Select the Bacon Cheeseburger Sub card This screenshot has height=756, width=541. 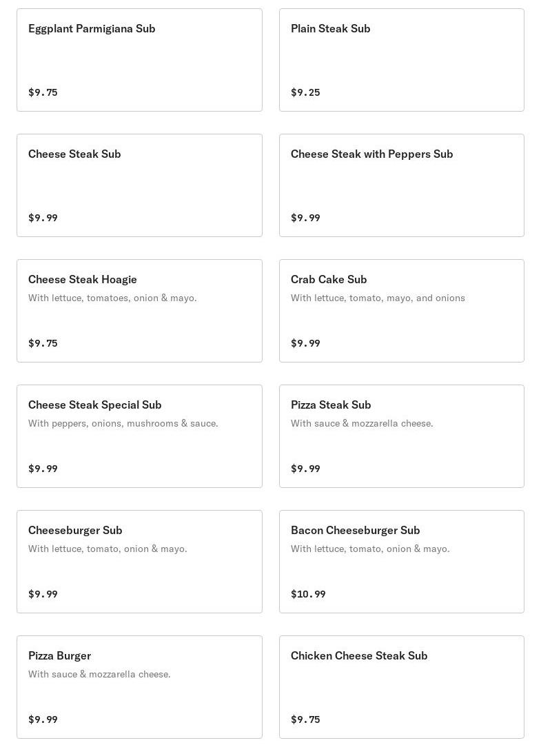(402, 561)
